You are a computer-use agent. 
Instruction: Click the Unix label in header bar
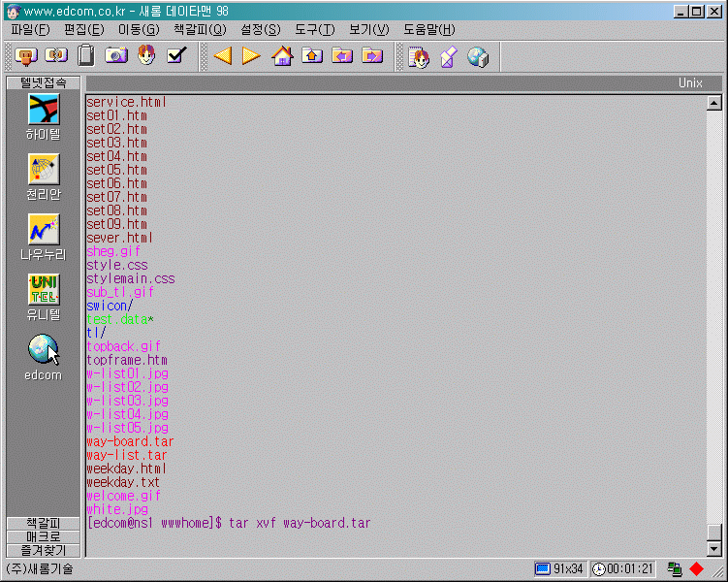pos(690,82)
